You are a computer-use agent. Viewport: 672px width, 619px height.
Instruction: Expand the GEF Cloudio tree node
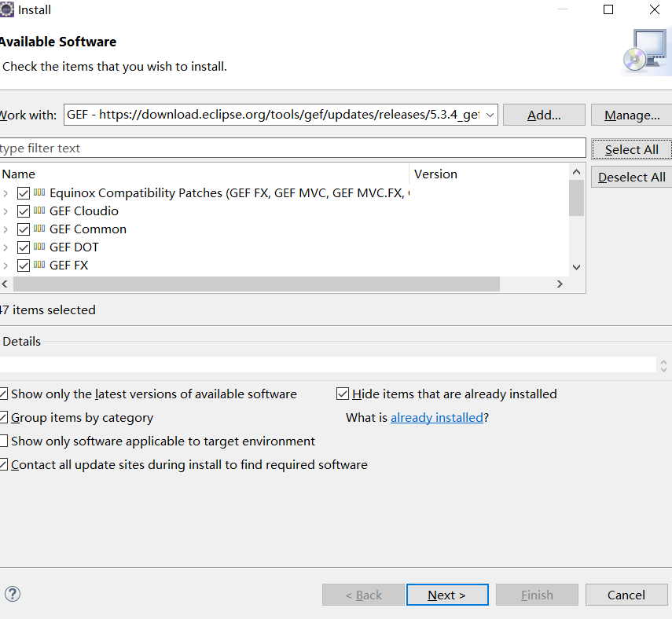click(x=6, y=211)
